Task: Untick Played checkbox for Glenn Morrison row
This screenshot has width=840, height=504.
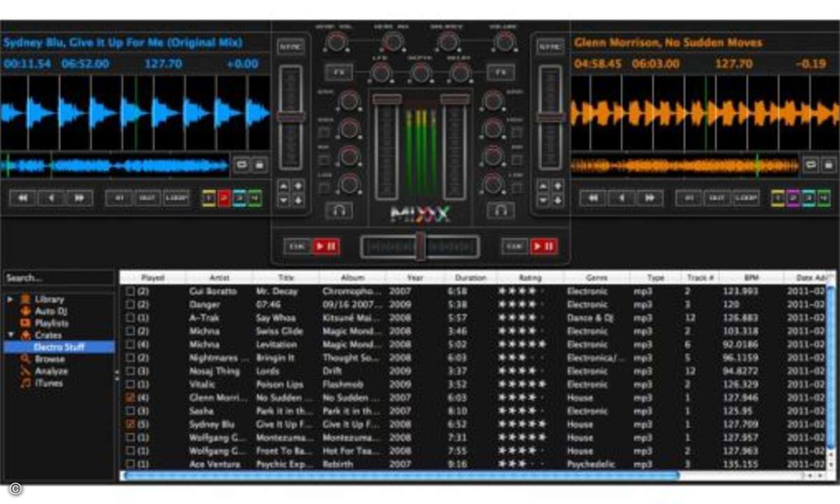Action: coord(129,398)
